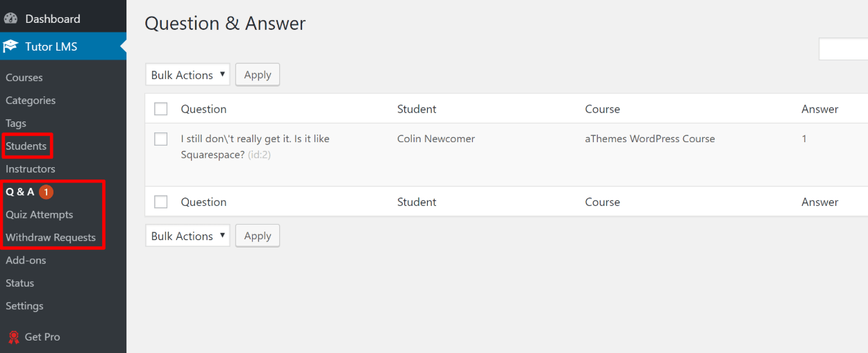Go to Instructors menu item
The width and height of the screenshot is (868, 353).
click(31, 169)
